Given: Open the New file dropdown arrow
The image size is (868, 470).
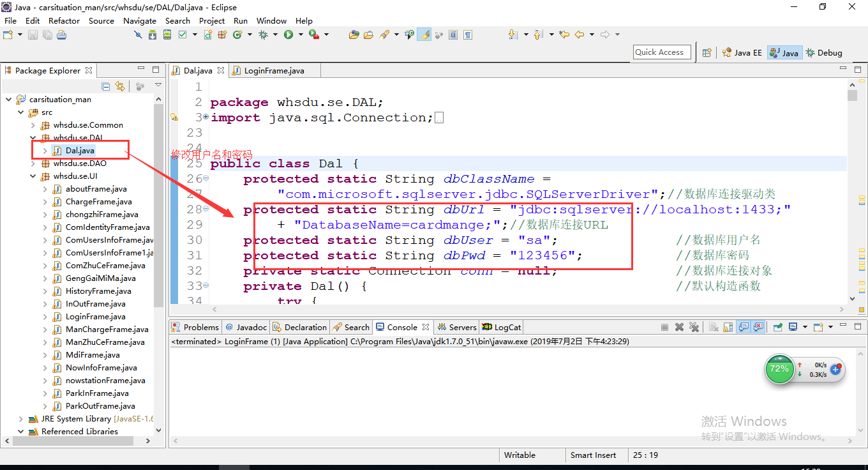Looking at the screenshot, I should point(20,34).
